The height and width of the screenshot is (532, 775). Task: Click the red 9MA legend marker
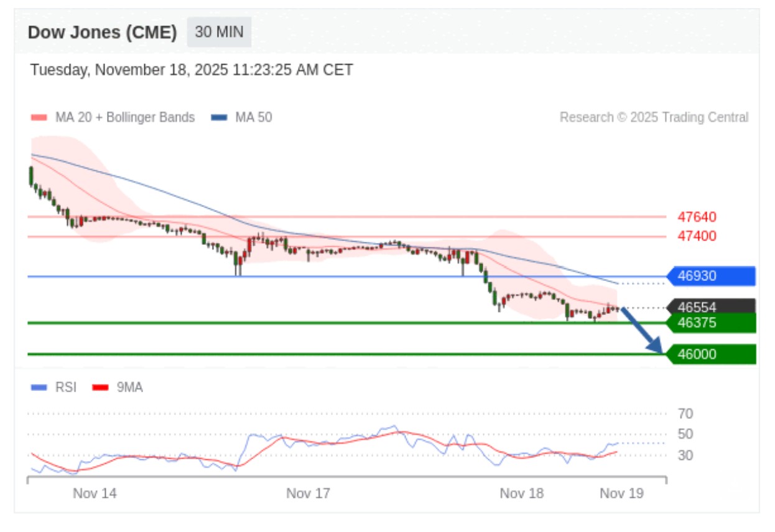tap(100, 388)
